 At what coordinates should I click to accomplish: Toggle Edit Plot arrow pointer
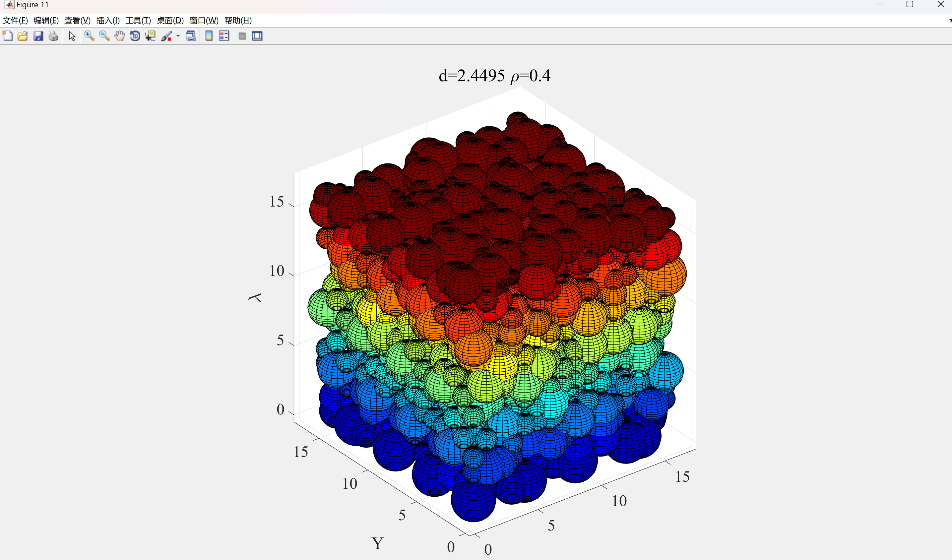[x=72, y=36]
